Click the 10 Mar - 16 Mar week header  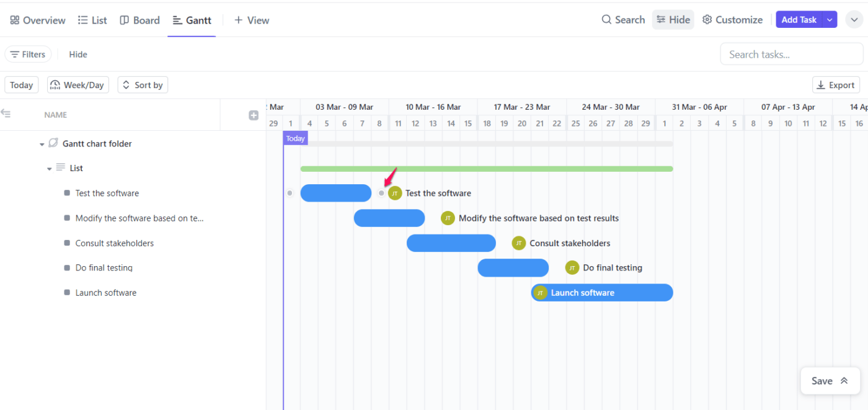[x=433, y=107]
